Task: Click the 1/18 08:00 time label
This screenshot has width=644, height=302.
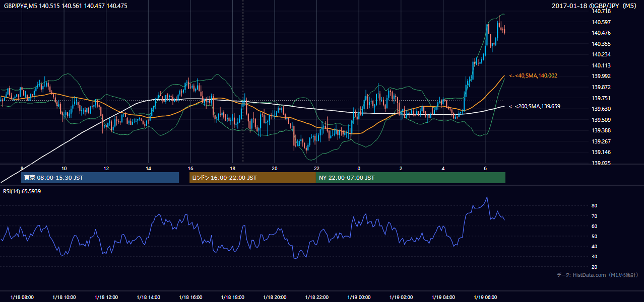Action: point(22,297)
